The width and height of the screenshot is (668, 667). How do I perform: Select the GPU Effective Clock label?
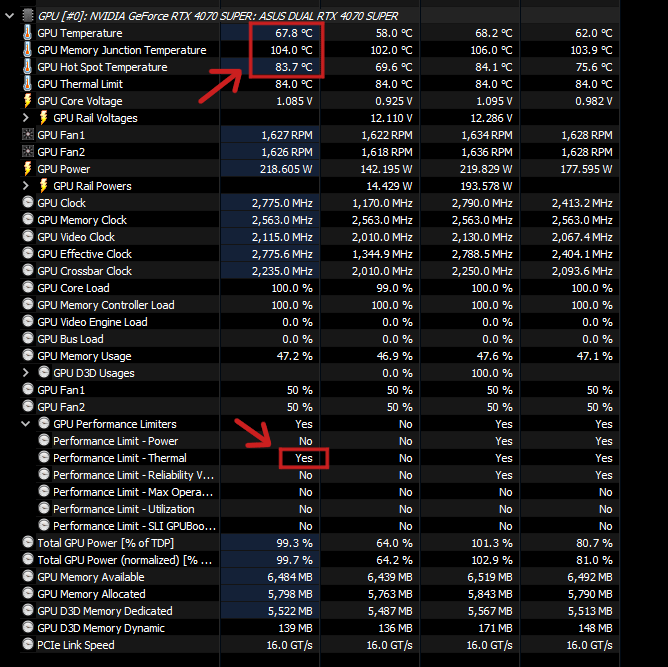tap(84, 254)
